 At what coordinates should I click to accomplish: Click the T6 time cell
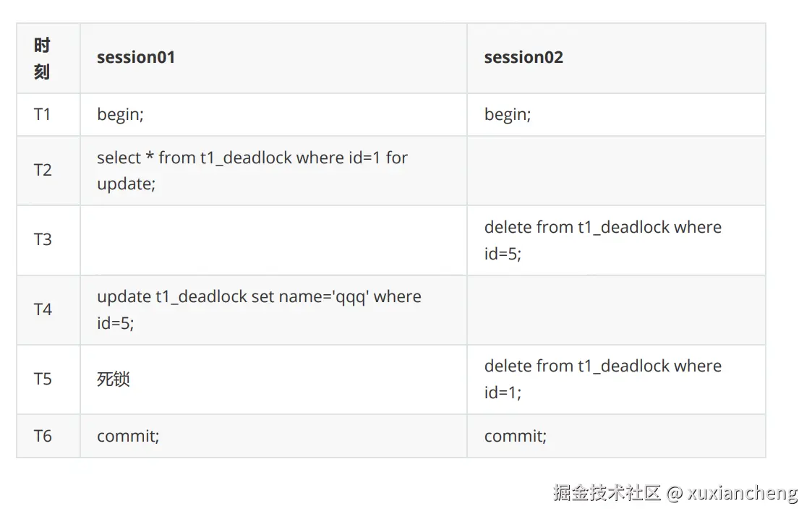(43, 436)
